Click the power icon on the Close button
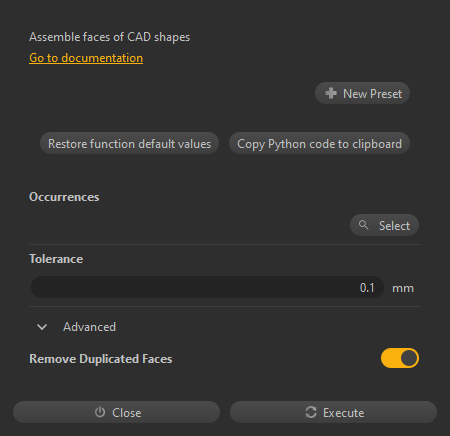Image resolution: width=450 pixels, height=436 pixels. pyautogui.click(x=100, y=412)
